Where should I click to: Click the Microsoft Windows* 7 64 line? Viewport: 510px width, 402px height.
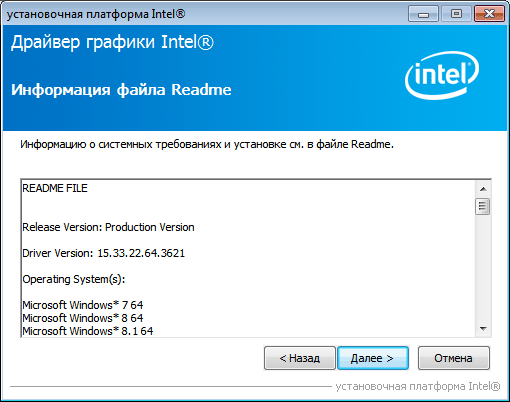click(83, 305)
